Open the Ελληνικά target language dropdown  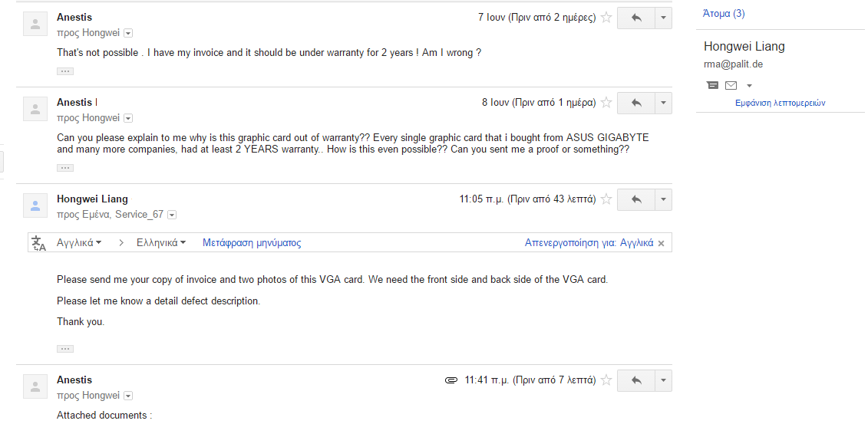pyautogui.click(x=161, y=243)
